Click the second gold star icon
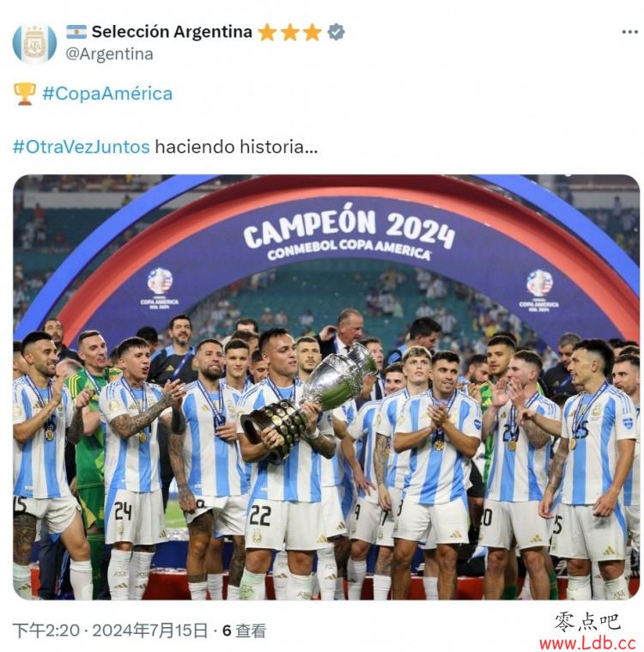 (x=289, y=33)
